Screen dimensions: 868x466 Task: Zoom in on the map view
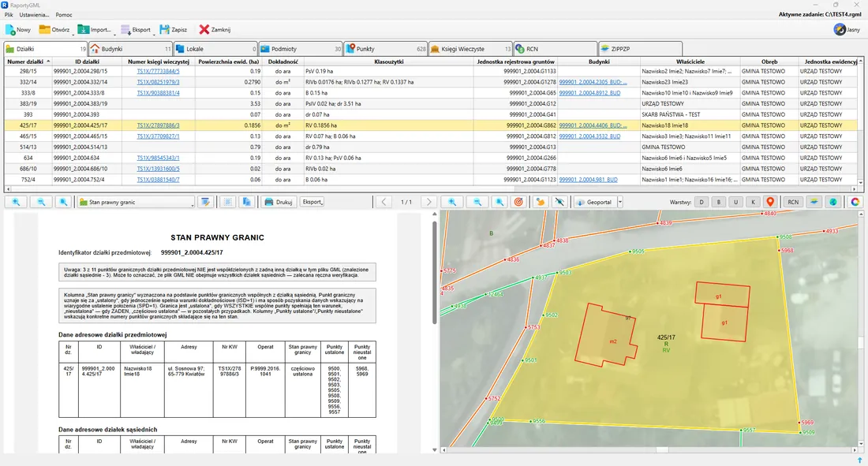[x=452, y=202]
